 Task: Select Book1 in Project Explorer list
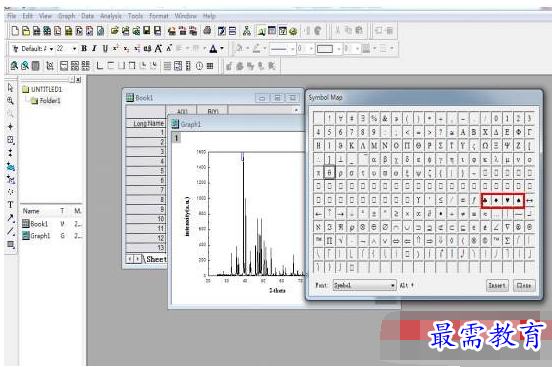click(36, 224)
